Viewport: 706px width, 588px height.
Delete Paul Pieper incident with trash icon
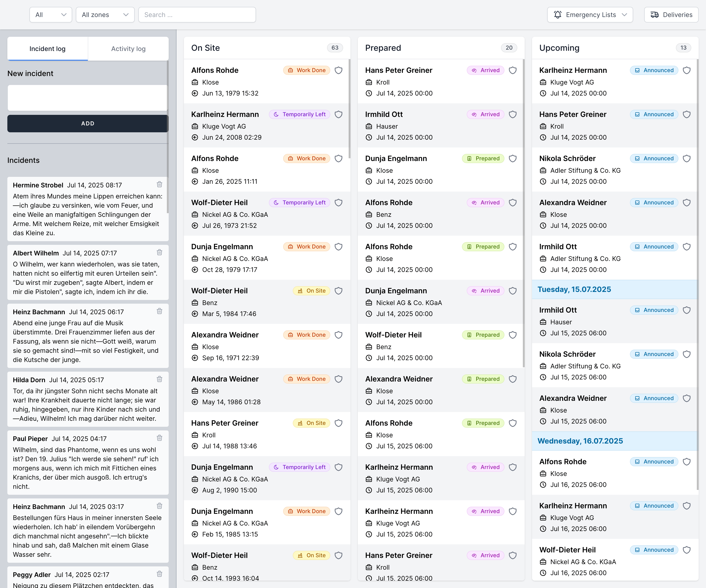click(x=159, y=438)
